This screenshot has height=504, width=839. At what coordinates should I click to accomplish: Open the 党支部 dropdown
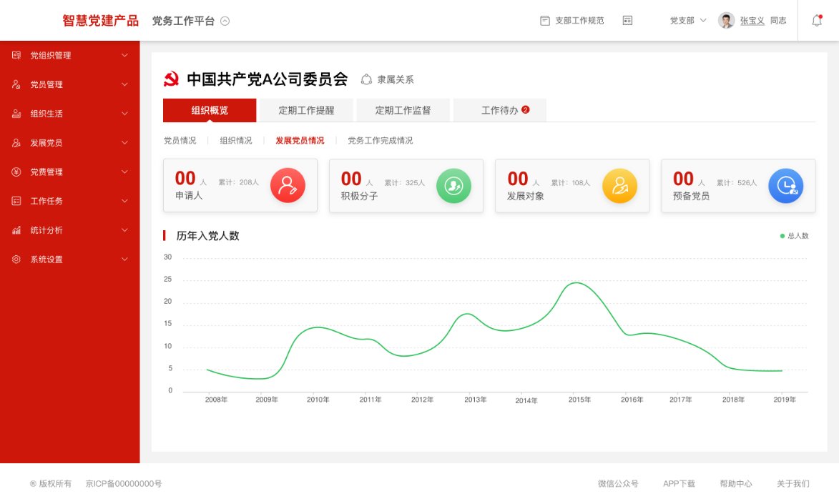[x=688, y=20]
